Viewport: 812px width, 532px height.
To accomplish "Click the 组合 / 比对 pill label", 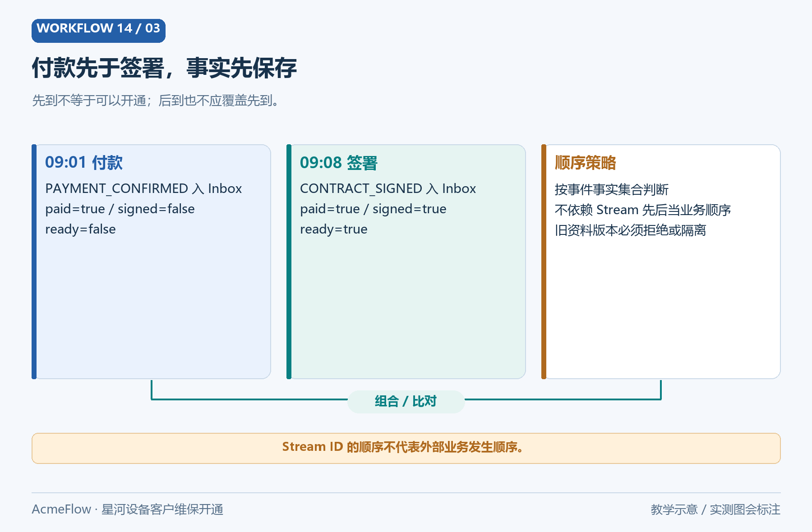I will coord(406,401).
